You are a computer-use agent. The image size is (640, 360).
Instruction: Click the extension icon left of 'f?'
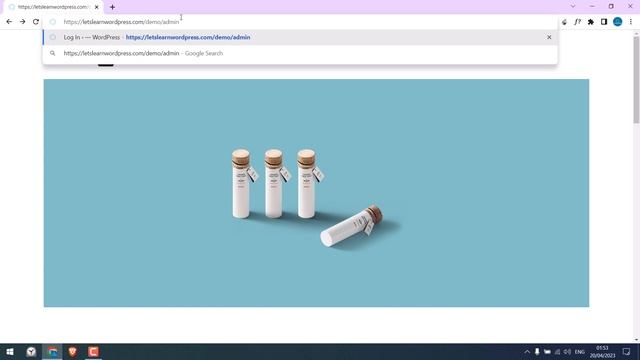tap(564, 22)
